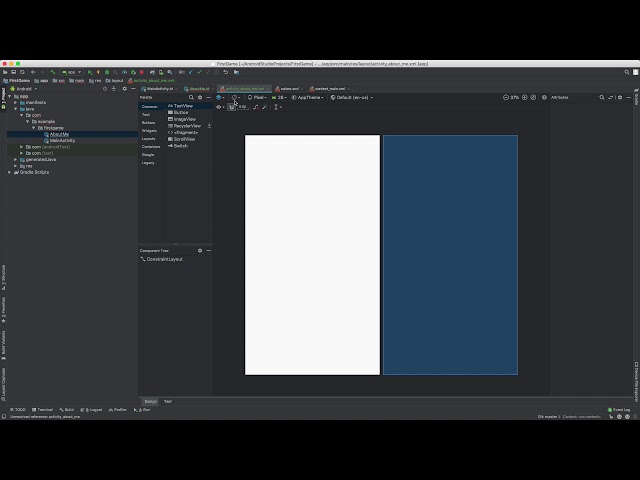Click the Undo arrow in main toolbar
Screen dimensions: 640x480
(x=226, y=72)
